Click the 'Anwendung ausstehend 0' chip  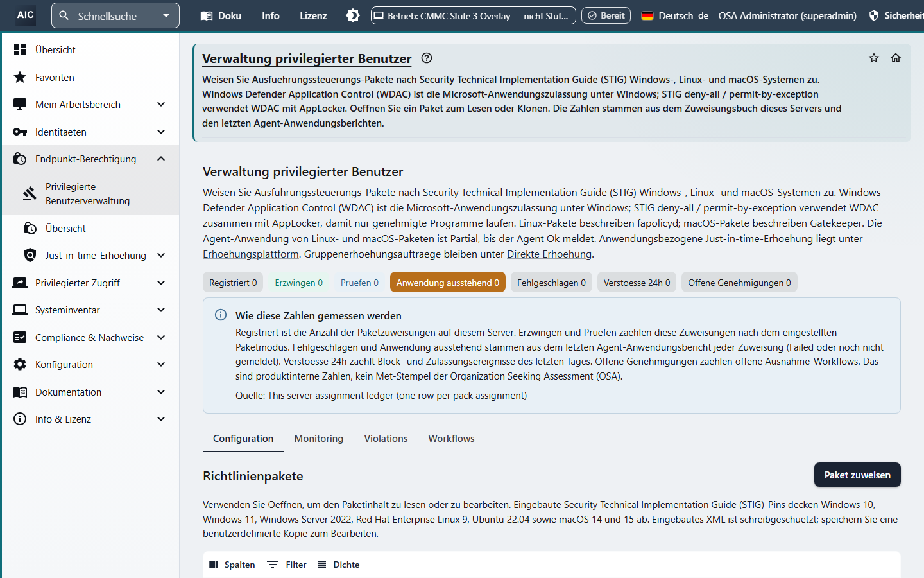pyautogui.click(x=448, y=283)
